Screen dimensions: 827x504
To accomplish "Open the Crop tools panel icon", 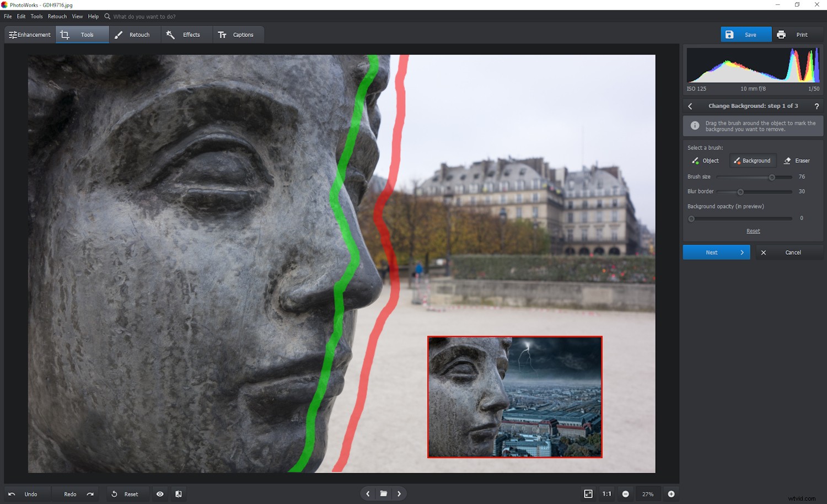I will 65,34.
